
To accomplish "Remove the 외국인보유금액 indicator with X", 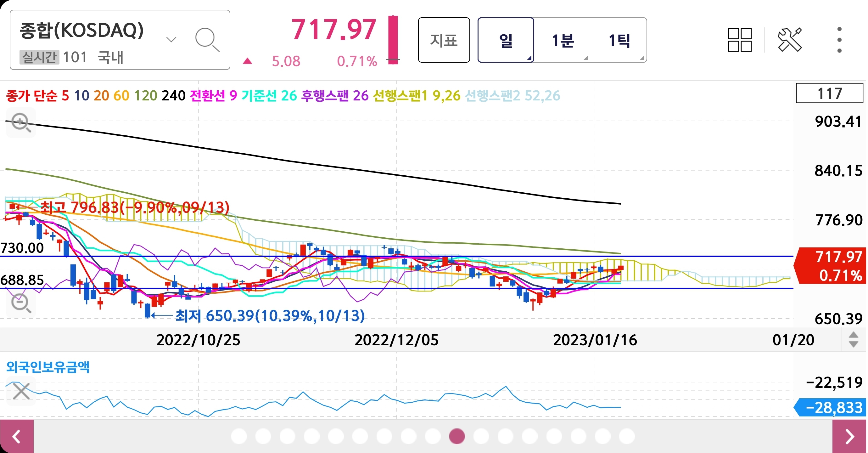I will point(21,391).
